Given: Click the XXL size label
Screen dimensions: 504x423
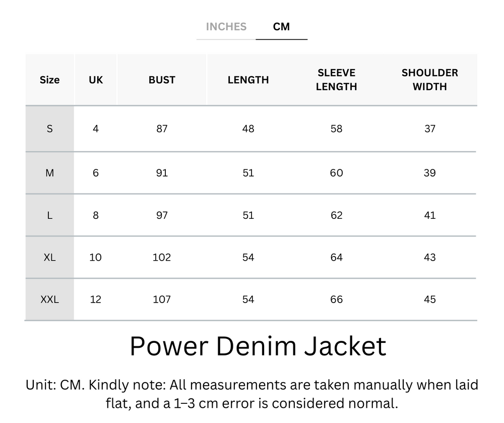Looking at the screenshot, I should point(49,299).
